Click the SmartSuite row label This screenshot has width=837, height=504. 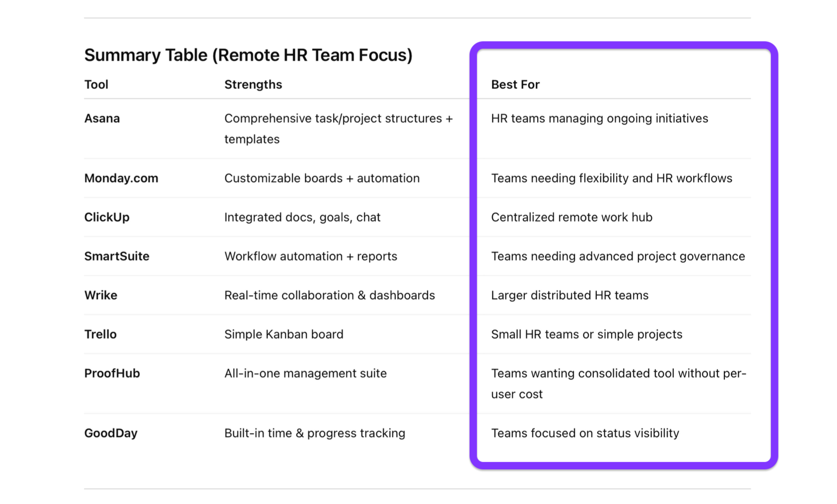coord(117,256)
